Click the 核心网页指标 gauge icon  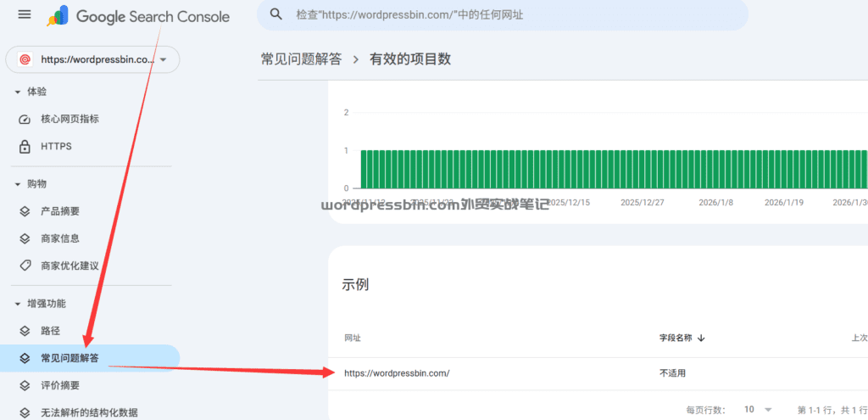click(25, 119)
